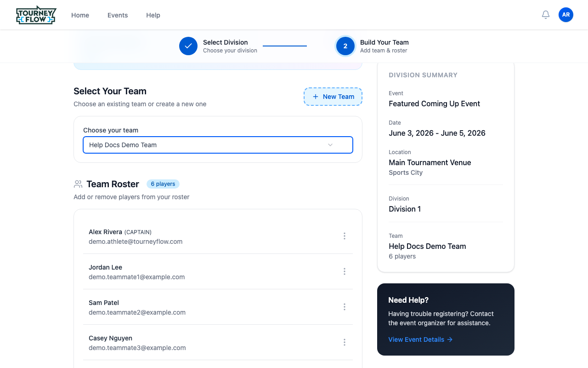Viewport: 588px width, 368px height.
Task: Click the Select Your Team heading
Action: tap(110, 91)
